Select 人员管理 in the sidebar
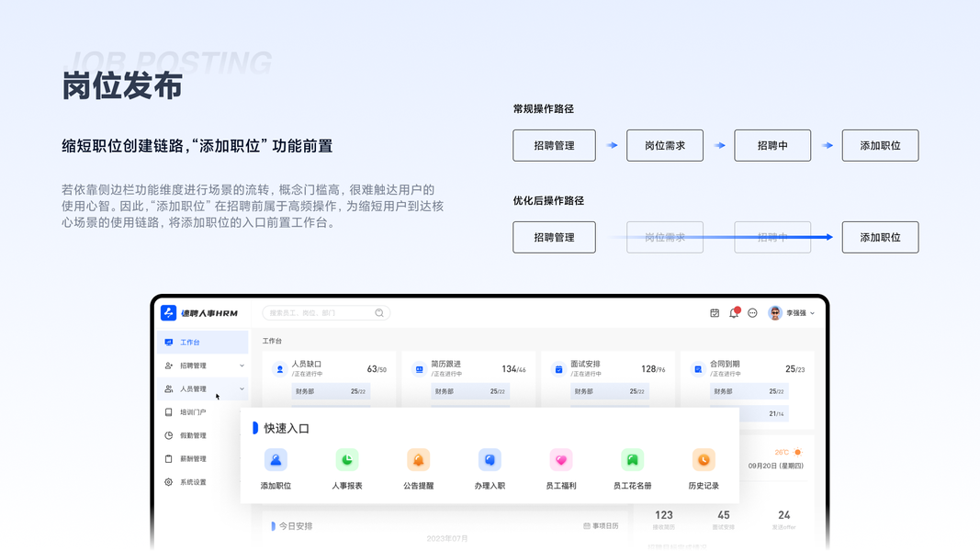The image size is (980, 551). click(x=202, y=388)
